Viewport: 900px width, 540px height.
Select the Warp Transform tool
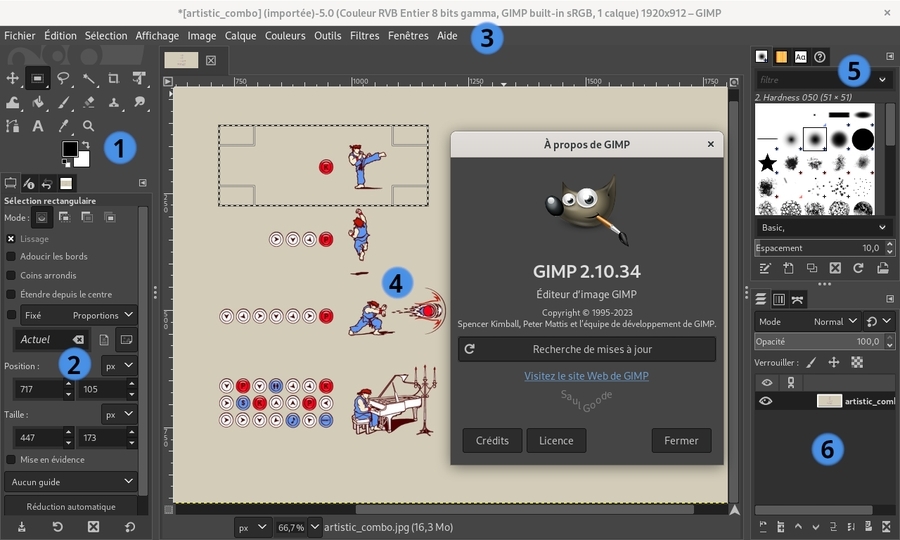[13, 102]
